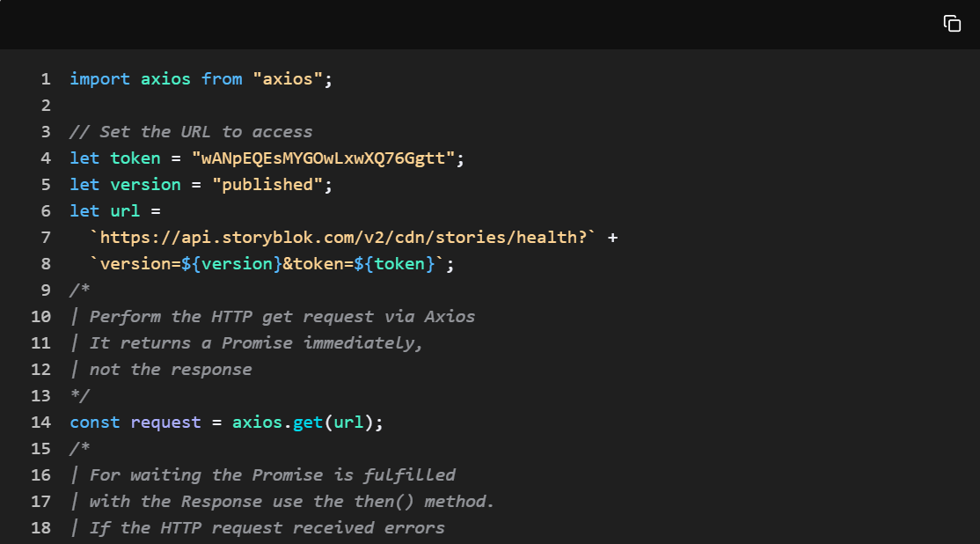The image size is (980, 544).
Task: Copy the code snippet using the copy icon
Action: (952, 24)
